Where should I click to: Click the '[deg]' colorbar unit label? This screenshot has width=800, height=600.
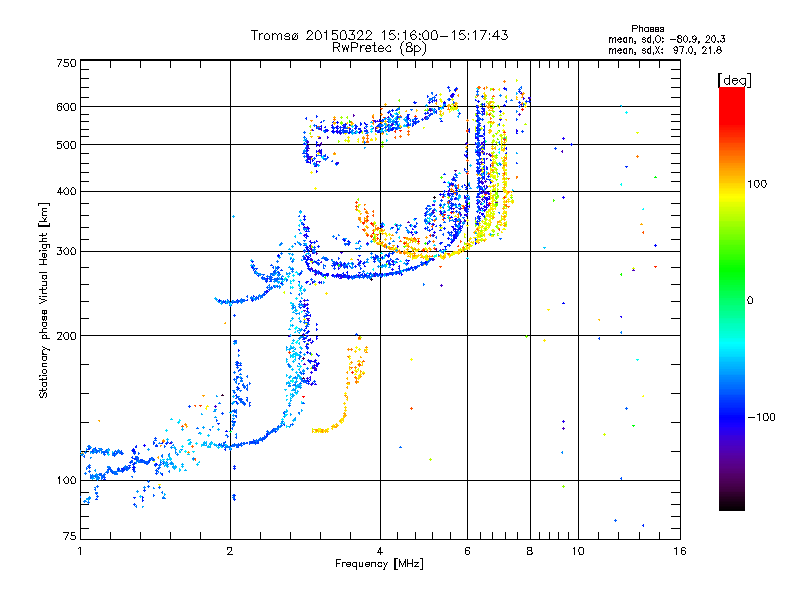(734, 80)
